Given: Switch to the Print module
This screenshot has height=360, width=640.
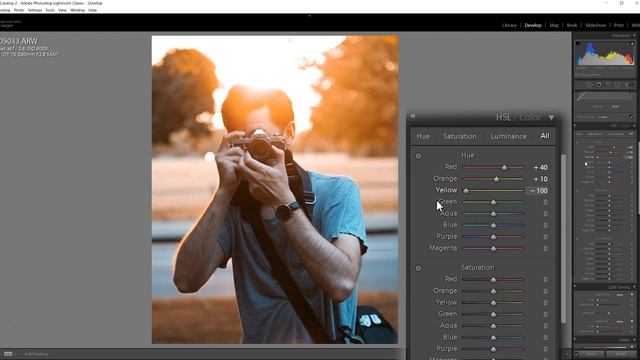Looking at the screenshot, I should [x=619, y=25].
